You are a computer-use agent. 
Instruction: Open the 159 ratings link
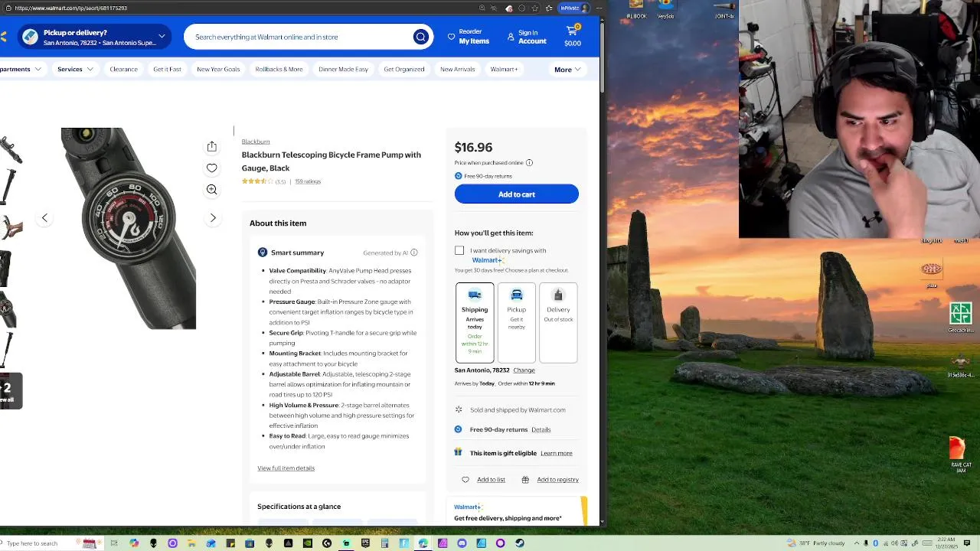pos(308,181)
